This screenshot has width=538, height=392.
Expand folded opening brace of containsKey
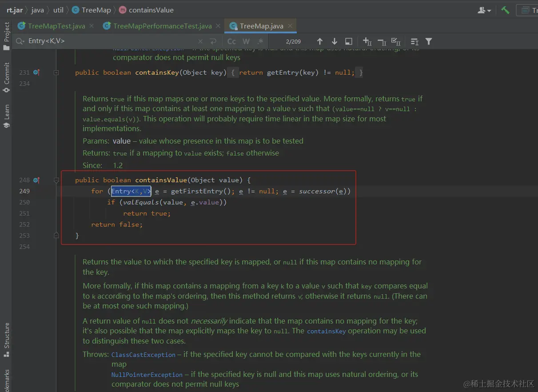coord(233,72)
